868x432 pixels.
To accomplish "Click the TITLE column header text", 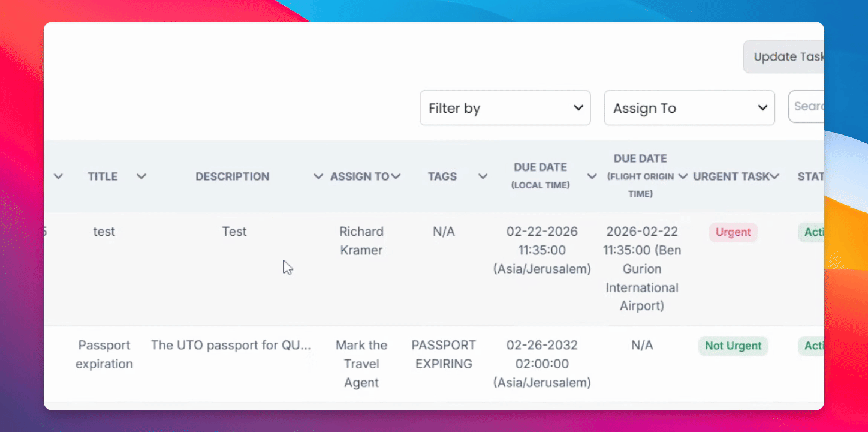I will [x=103, y=176].
